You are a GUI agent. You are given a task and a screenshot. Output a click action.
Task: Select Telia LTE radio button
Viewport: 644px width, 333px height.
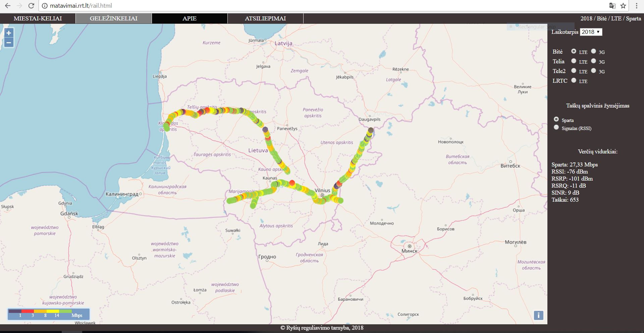point(574,61)
